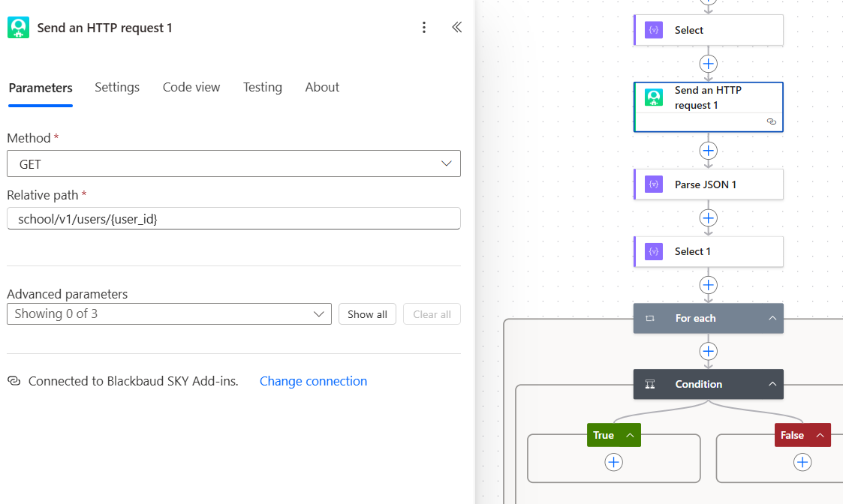
Task: Click the For each header label
Action: [695, 318]
